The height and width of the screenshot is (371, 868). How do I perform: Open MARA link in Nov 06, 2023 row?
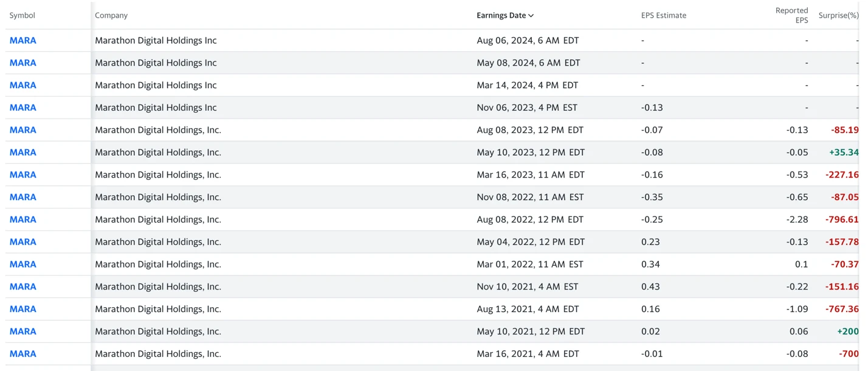(23, 108)
